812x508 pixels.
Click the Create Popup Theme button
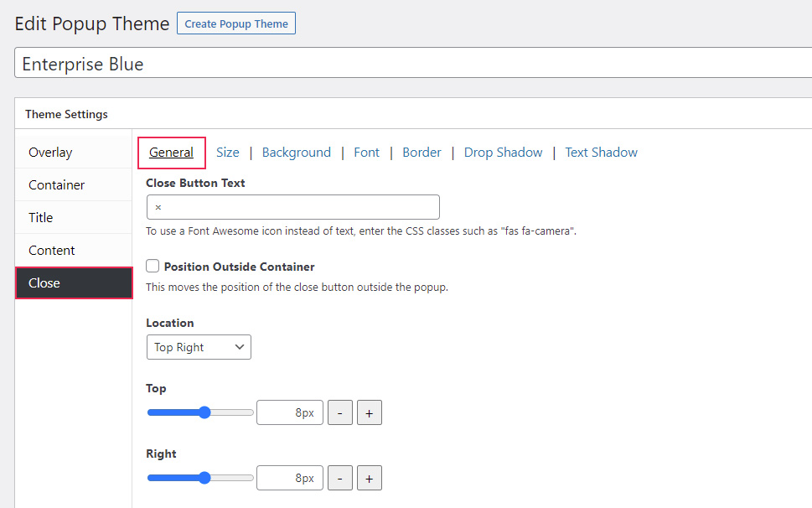[x=235, y=23]
